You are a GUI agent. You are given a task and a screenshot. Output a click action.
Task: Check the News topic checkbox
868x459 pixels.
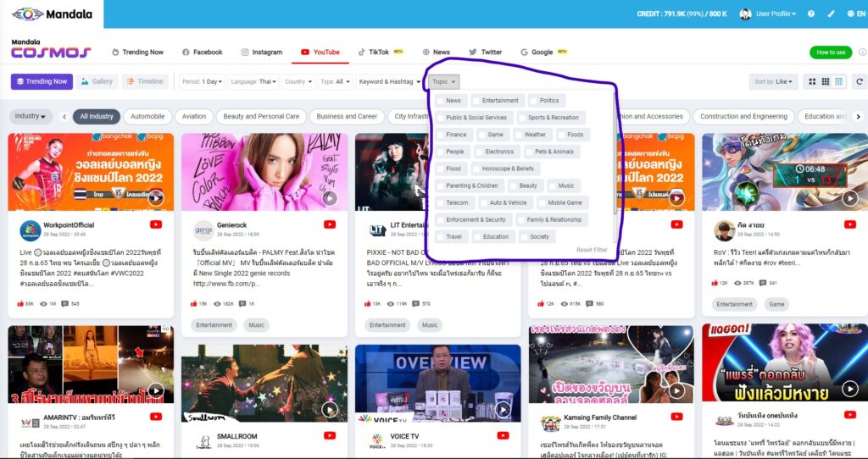click(x=440, y=101)
